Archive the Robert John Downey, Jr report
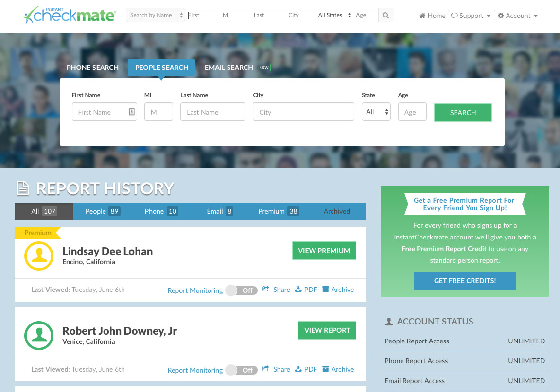Viewport: 560px width, 392px height. 338,369
